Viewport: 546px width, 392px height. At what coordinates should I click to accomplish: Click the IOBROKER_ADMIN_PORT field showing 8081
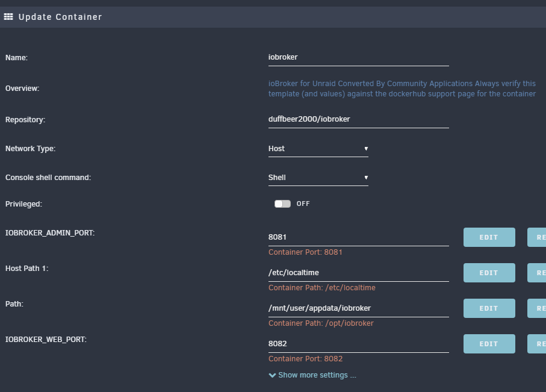pos(359,237)
